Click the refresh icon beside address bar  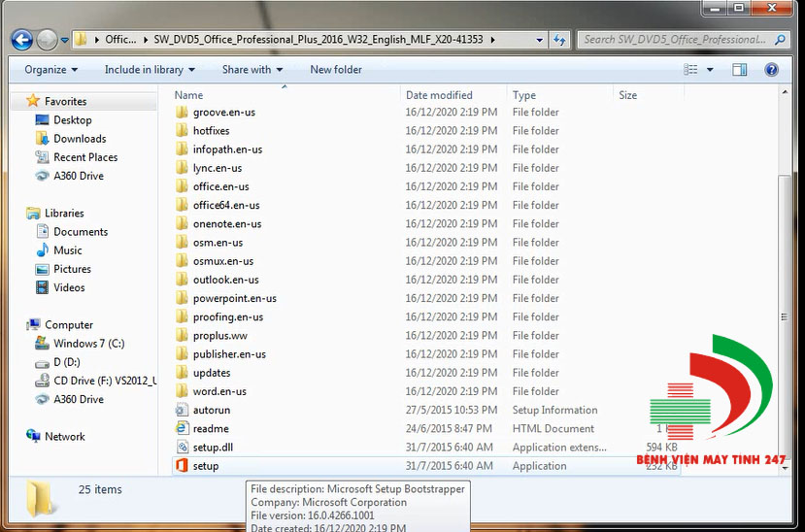click(x=559, y=40)
